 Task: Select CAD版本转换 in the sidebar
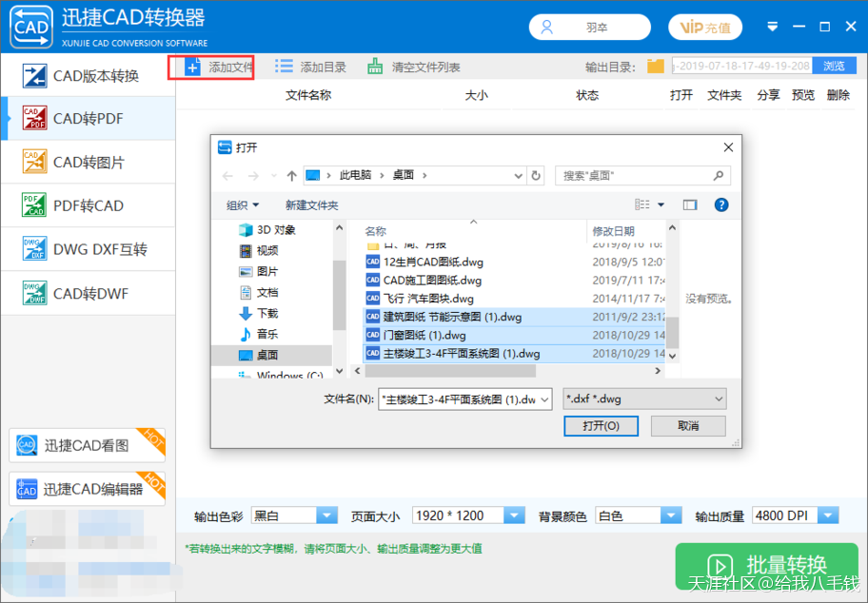click(x=89, y=75)
